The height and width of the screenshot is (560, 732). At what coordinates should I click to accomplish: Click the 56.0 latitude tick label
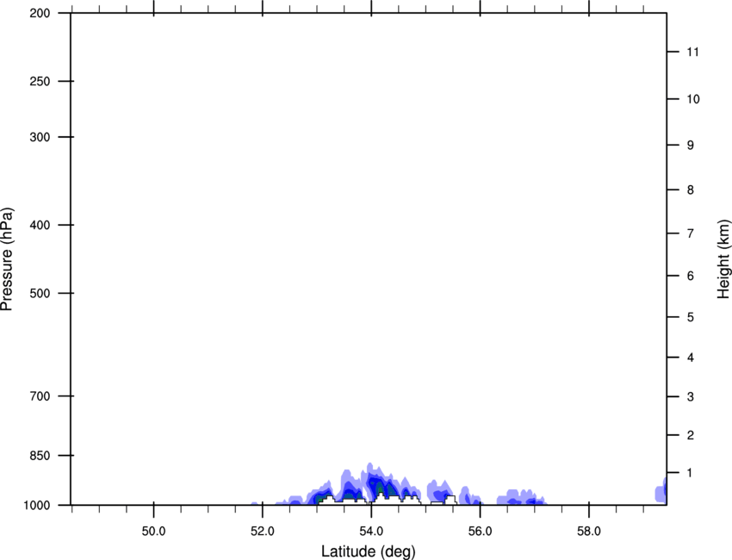click(481, 532)
